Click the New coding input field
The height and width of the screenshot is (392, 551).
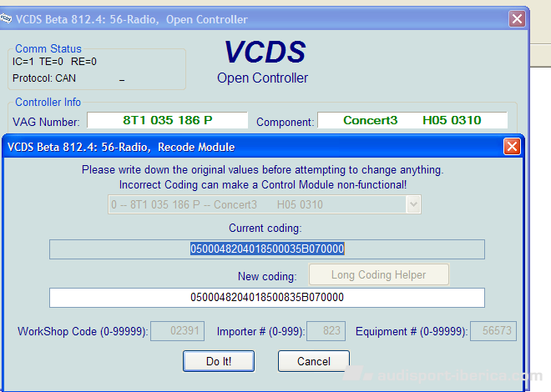click(x=267, y=298)
